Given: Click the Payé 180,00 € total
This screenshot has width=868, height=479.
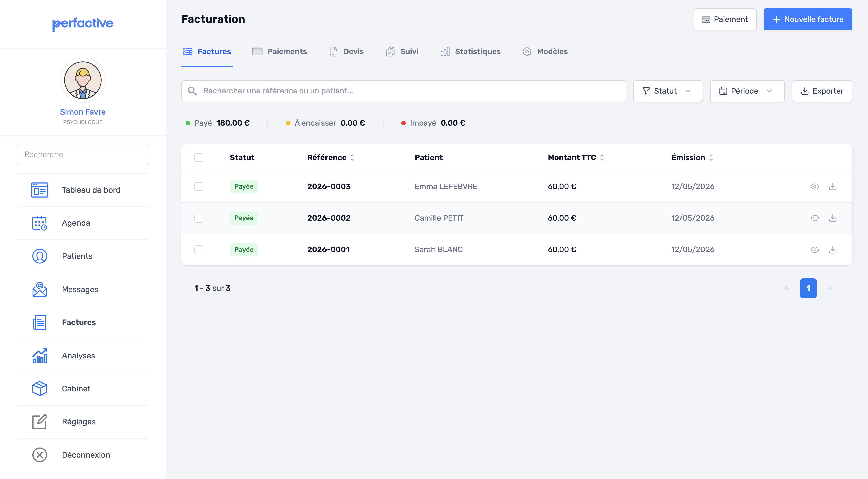Looking at the screenshot, I should pyautogui.click(x=218, y=123).
